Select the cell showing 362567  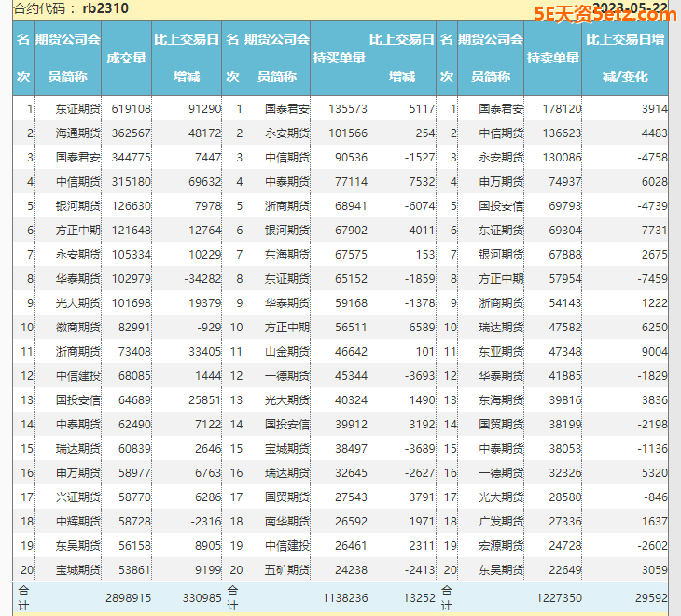point(131,133)
